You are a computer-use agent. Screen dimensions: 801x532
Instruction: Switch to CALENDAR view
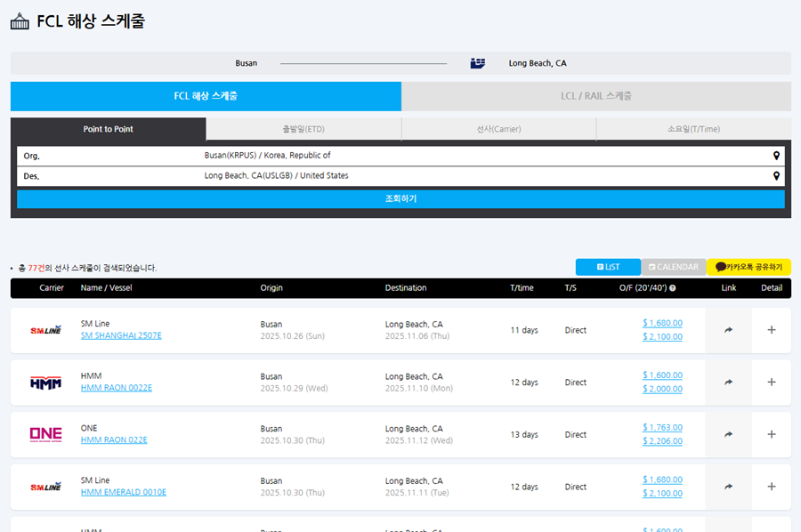tap(674, 267)
